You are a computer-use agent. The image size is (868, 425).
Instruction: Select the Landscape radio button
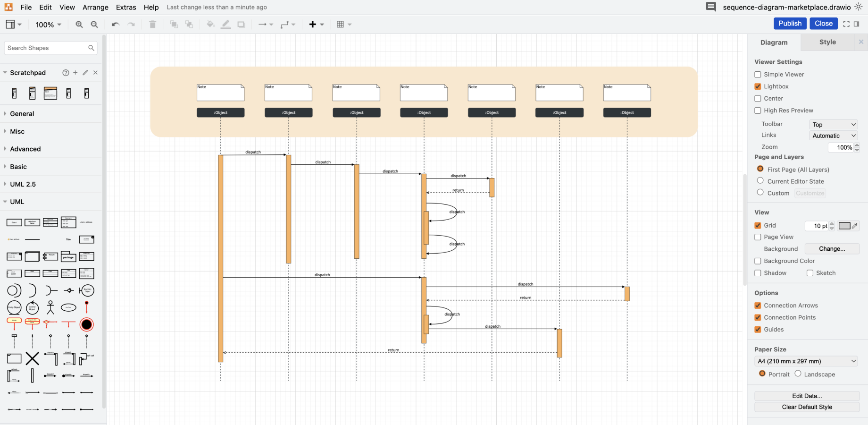point(798,374)
